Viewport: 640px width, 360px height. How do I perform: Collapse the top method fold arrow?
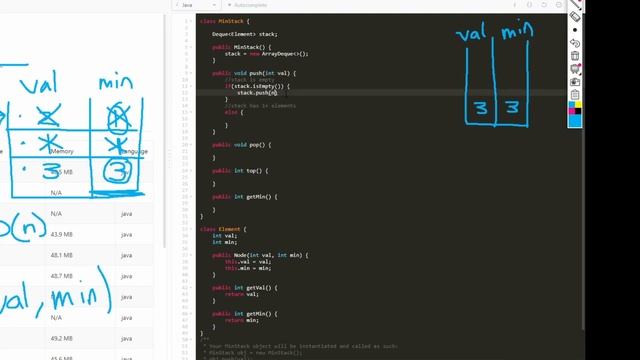[x=191, y=171]
